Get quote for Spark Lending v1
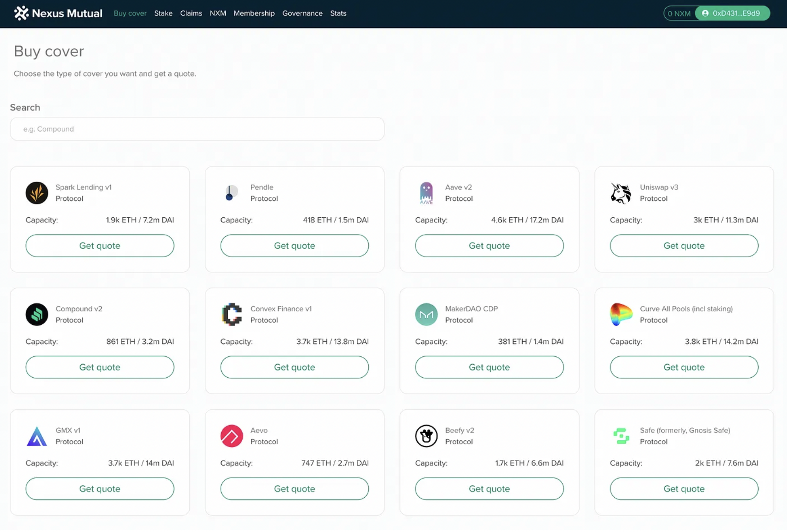The height and width of the screenshot is (532, 787). click(100, 246)
